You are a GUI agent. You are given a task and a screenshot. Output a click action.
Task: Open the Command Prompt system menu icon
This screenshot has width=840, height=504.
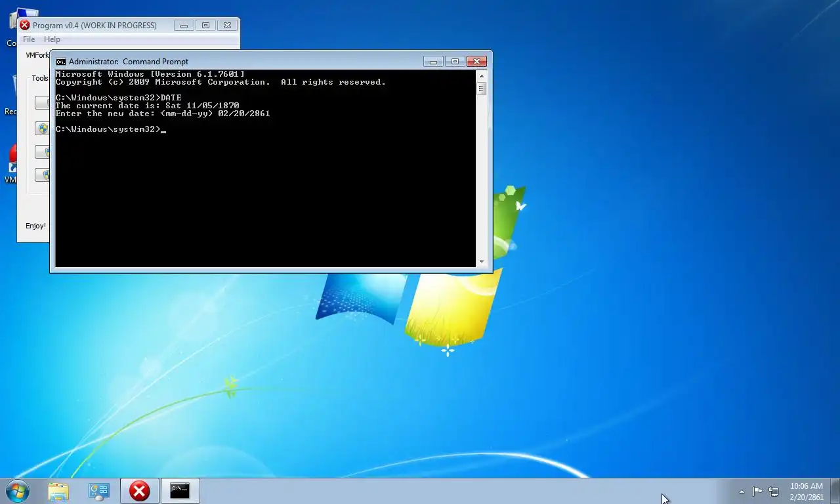coord(61,62)
